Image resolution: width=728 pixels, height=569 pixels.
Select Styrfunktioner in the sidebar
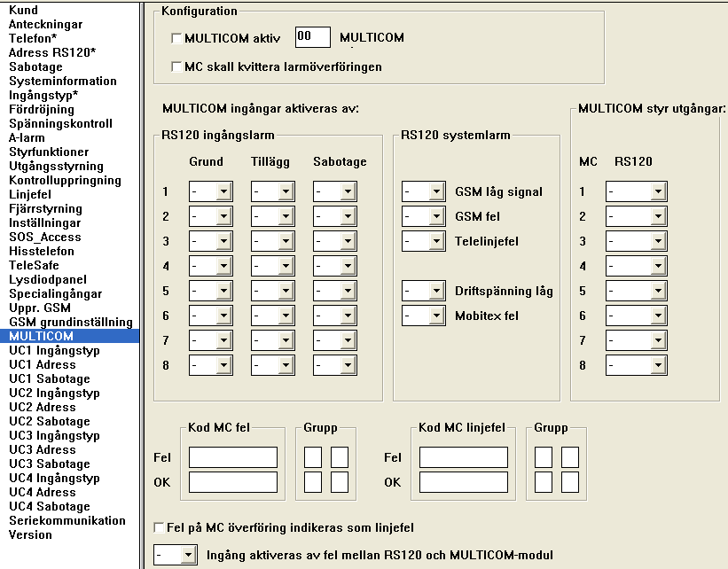tap(49, 152)
